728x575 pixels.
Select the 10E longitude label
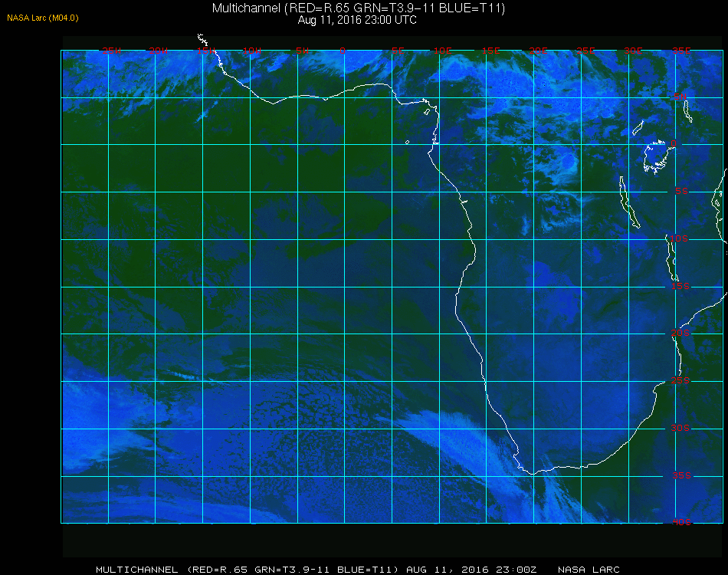(x=443, y=51)
